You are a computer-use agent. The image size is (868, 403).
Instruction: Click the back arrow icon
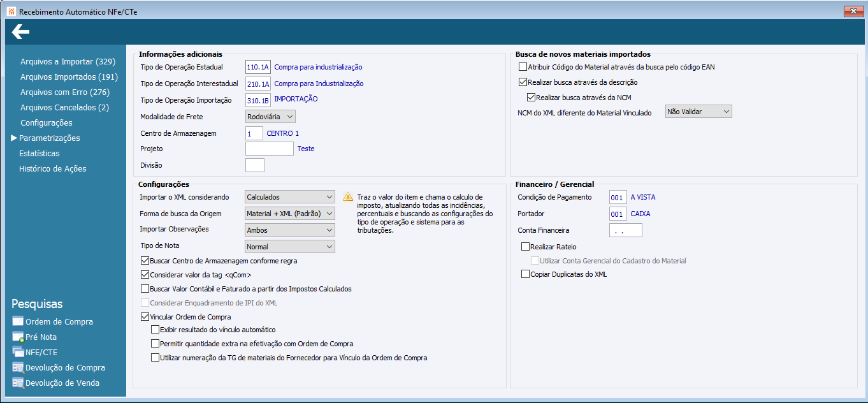pos(20,31)
